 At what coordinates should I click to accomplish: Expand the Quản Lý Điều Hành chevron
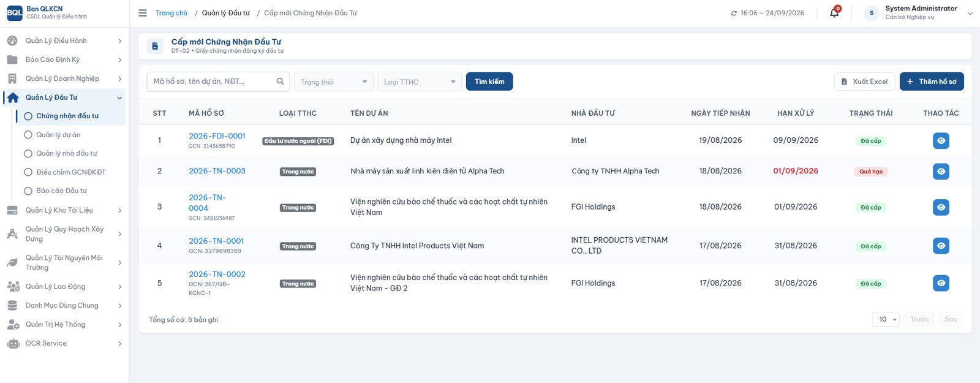click(x=119, y=41)
